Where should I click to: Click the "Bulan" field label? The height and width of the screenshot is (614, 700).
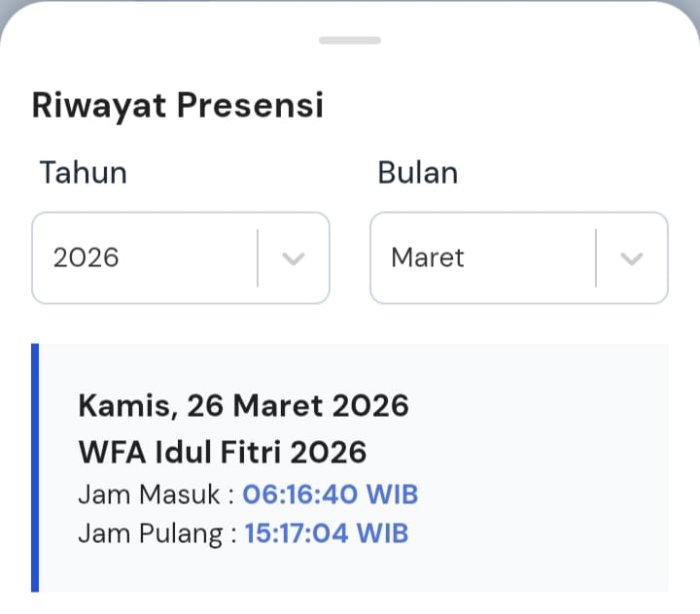417,173
